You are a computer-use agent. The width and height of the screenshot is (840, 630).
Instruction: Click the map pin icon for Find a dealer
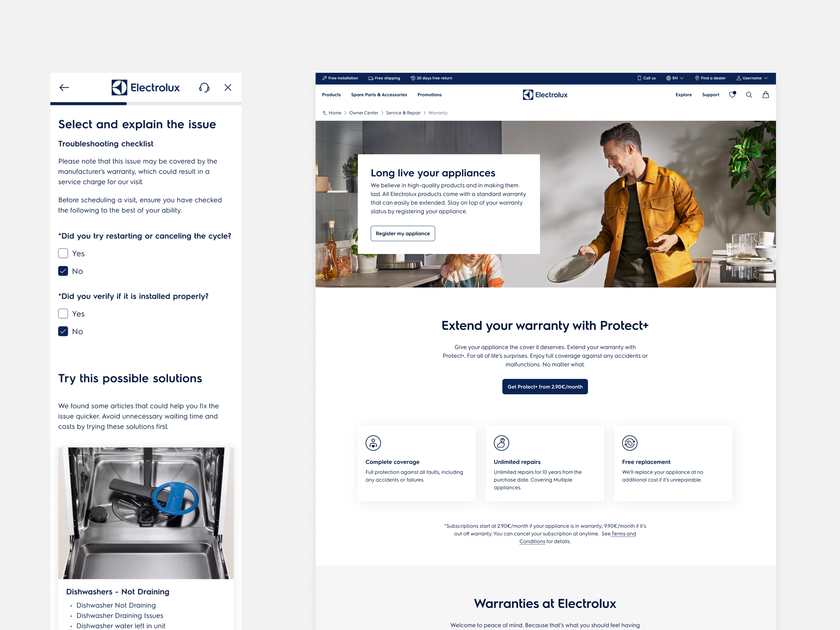697,78
